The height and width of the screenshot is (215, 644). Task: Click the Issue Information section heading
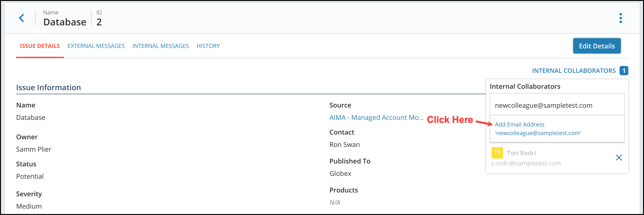coord(48,88)
